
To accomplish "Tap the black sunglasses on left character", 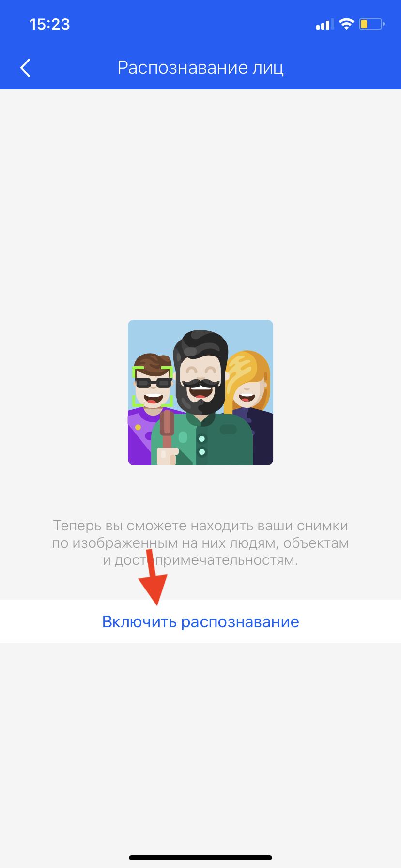I will pyautogui.click(x=153, y=383).
